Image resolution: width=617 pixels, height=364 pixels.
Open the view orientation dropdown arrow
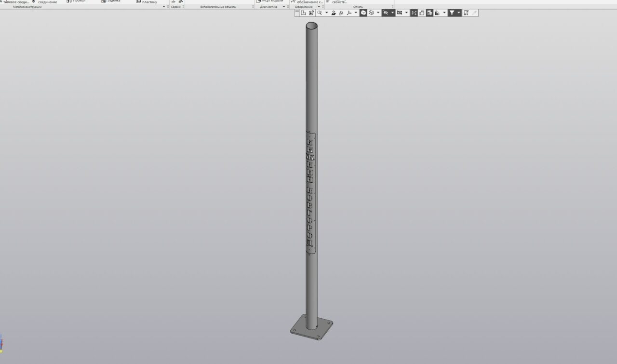(356, 13)
